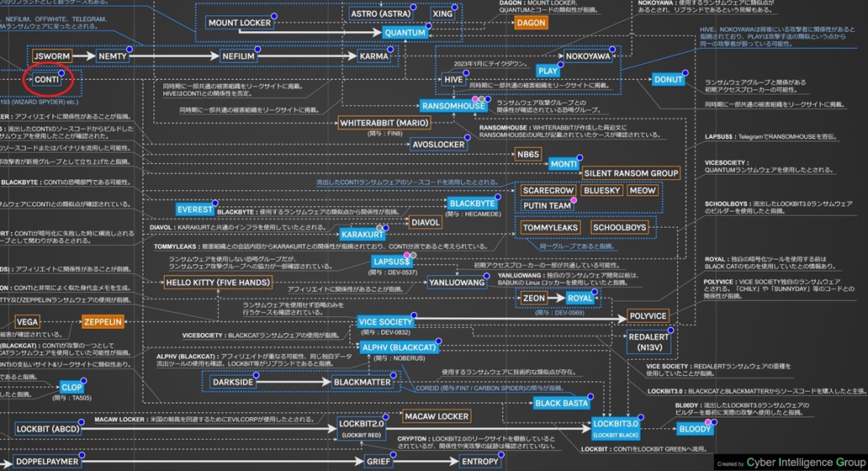This screenshot has width=868, height=471.
Task: Click the AVOSLOCKER node box
Action: 438,145
